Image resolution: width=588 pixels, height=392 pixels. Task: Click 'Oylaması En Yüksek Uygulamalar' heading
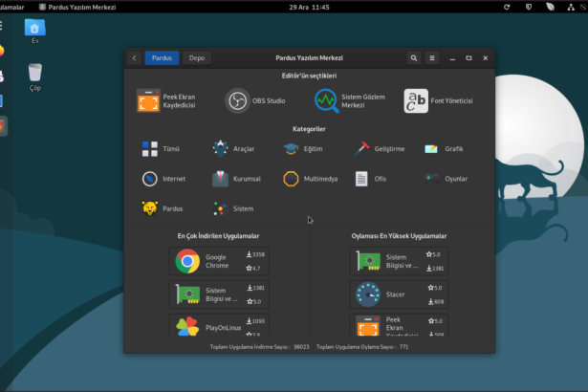pyautogui.click(x=399, y=236)
